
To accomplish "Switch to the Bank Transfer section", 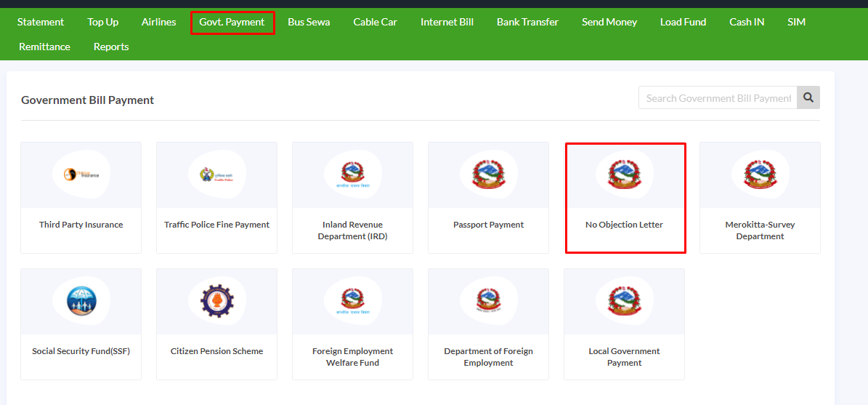I will (x=527, y=22).
